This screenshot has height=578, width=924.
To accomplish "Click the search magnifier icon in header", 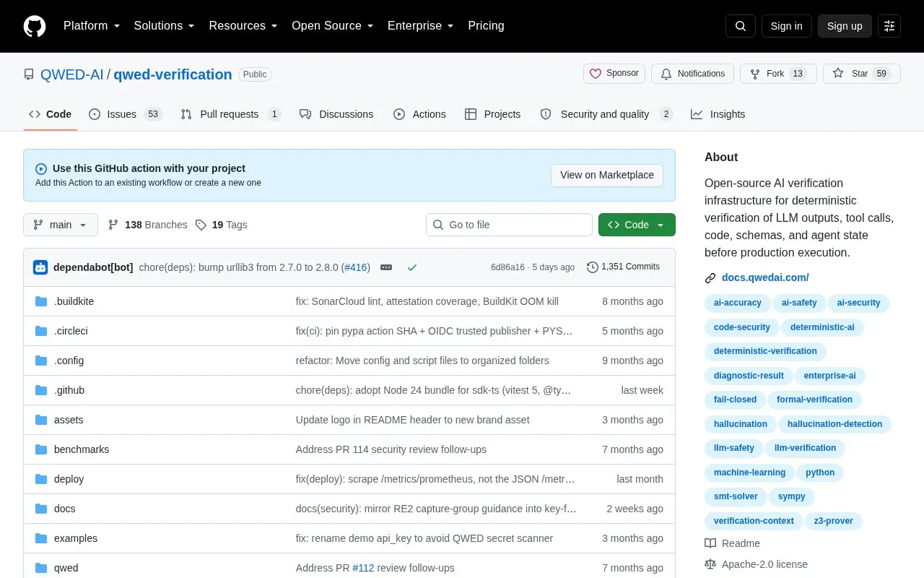I will coord(741,26).
